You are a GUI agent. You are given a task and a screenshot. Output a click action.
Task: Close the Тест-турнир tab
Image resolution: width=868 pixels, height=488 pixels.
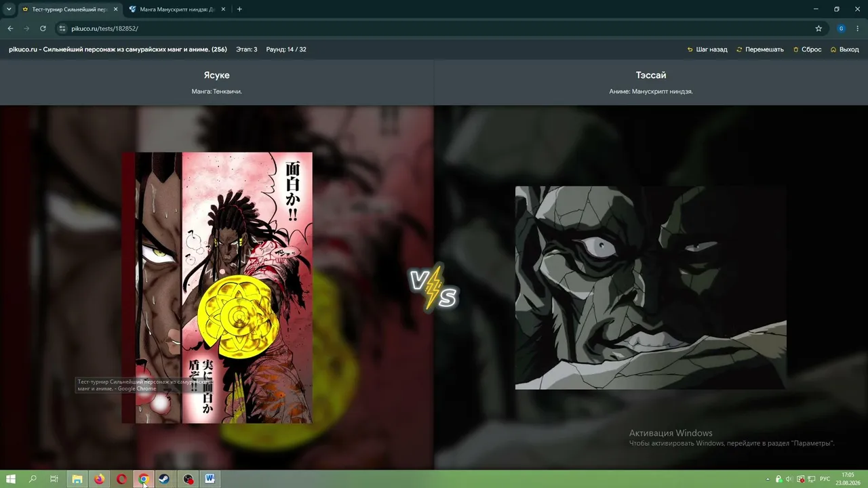click(115, 9)
